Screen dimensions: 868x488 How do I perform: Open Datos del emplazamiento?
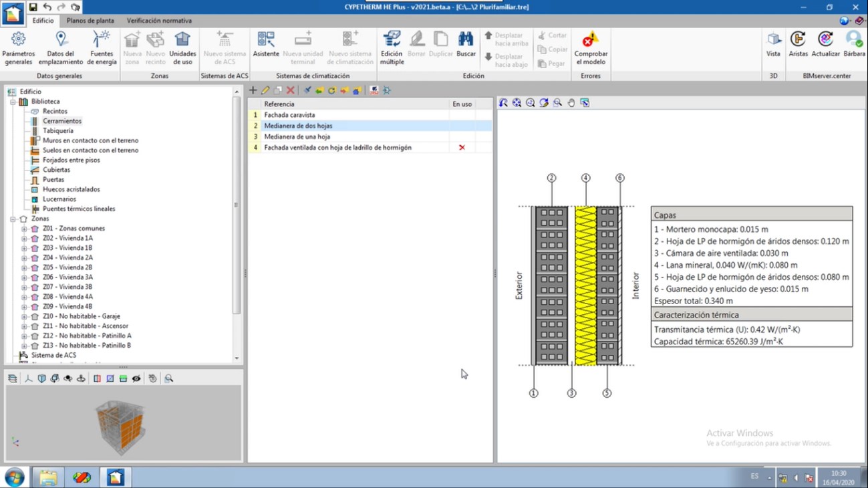(61, 48)
